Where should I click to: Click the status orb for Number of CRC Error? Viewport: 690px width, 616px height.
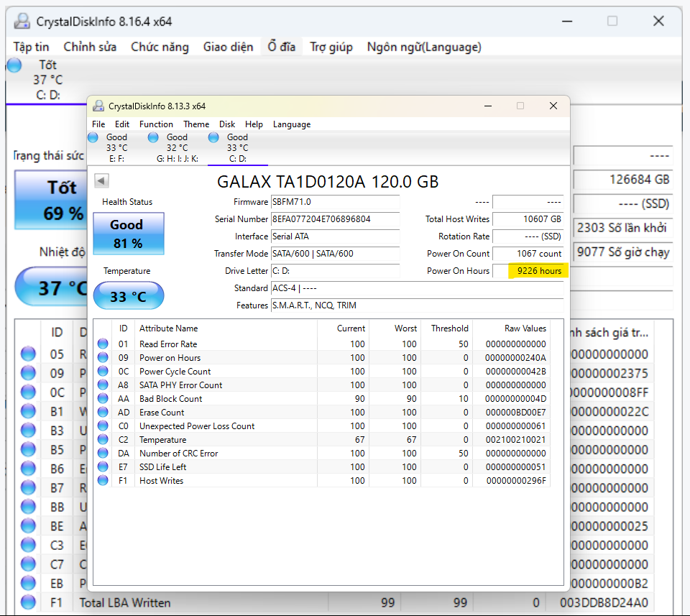(103, 453)
